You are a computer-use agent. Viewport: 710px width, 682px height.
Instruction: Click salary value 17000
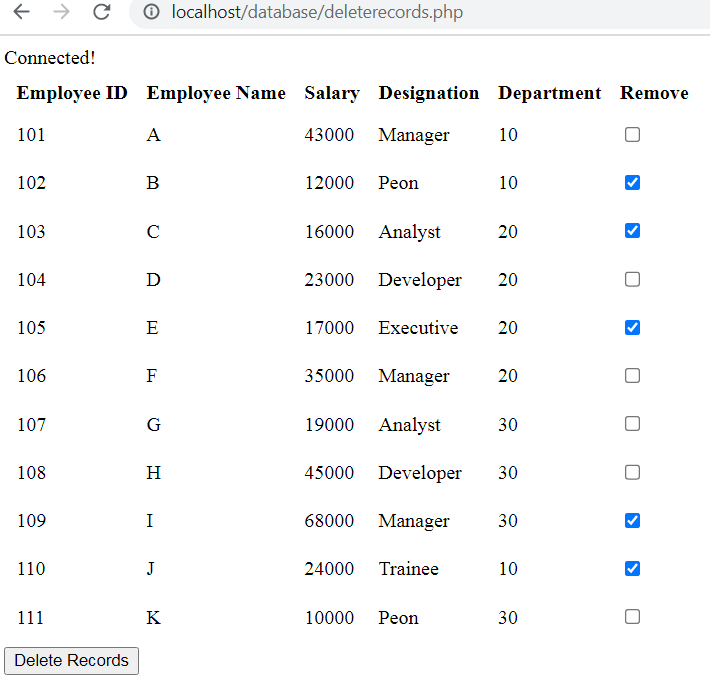pyautogui.click(x=329, y=327)
